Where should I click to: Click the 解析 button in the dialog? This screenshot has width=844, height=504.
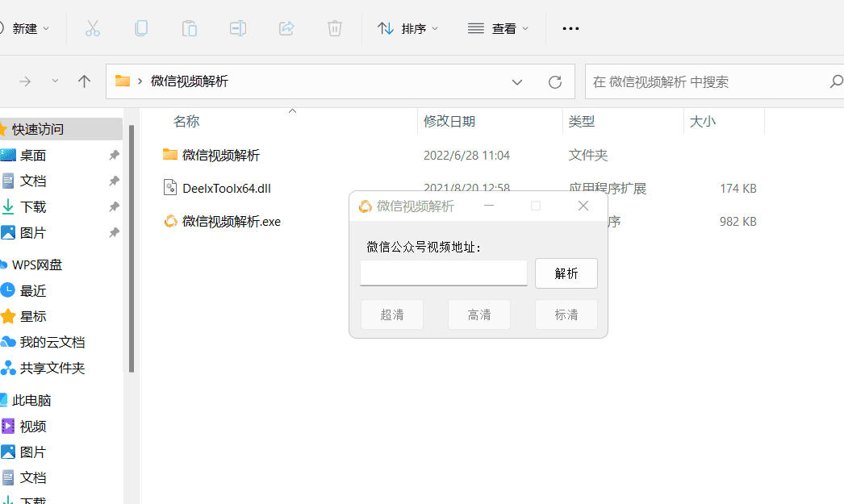click(x=566, y=273)
